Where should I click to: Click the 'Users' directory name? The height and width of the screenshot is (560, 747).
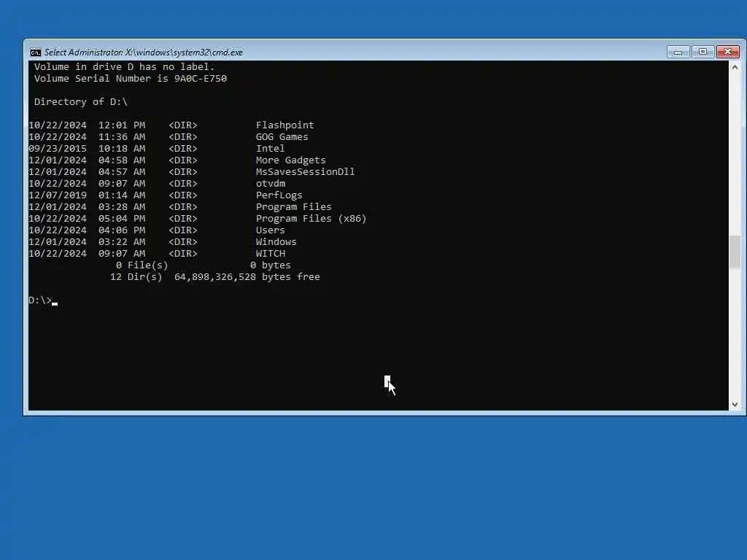270,230
